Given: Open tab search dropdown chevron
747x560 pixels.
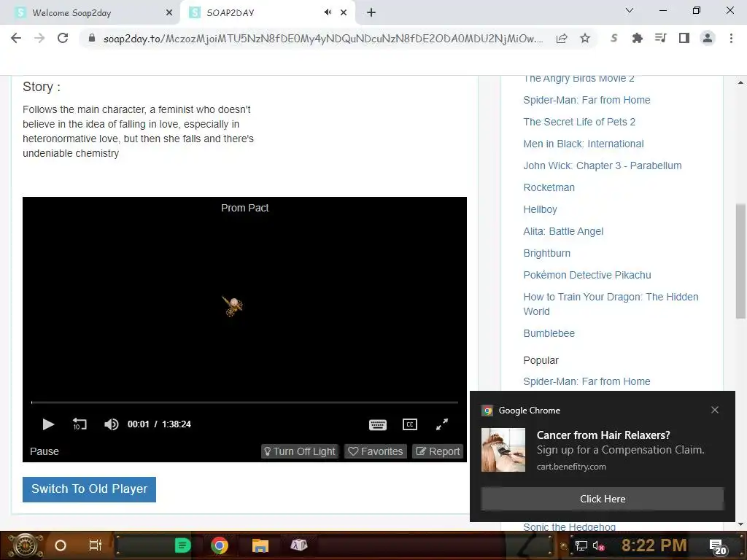Looking at the screenshot, I should [630, 10].
